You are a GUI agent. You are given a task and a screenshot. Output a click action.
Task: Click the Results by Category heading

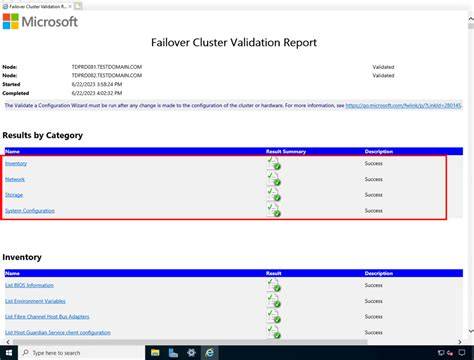[43, 135]
